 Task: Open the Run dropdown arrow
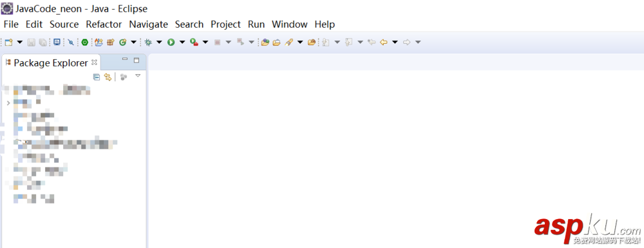tap(182, 42)
